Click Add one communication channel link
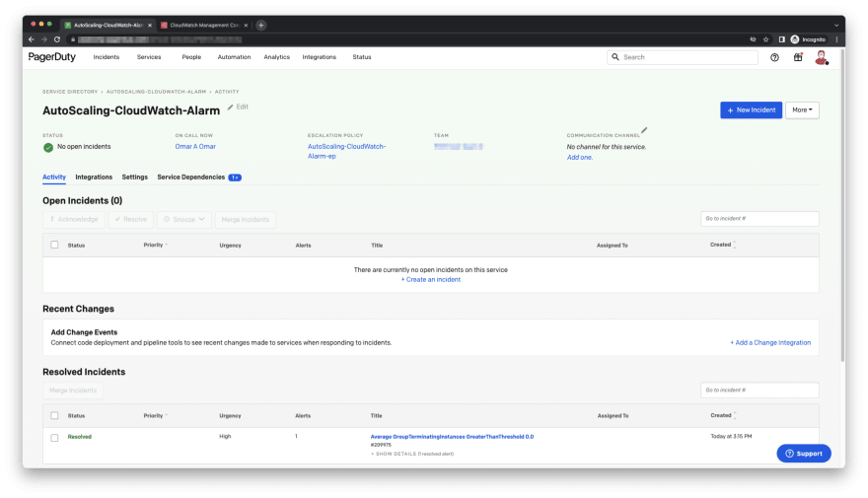 coord(580,157)
